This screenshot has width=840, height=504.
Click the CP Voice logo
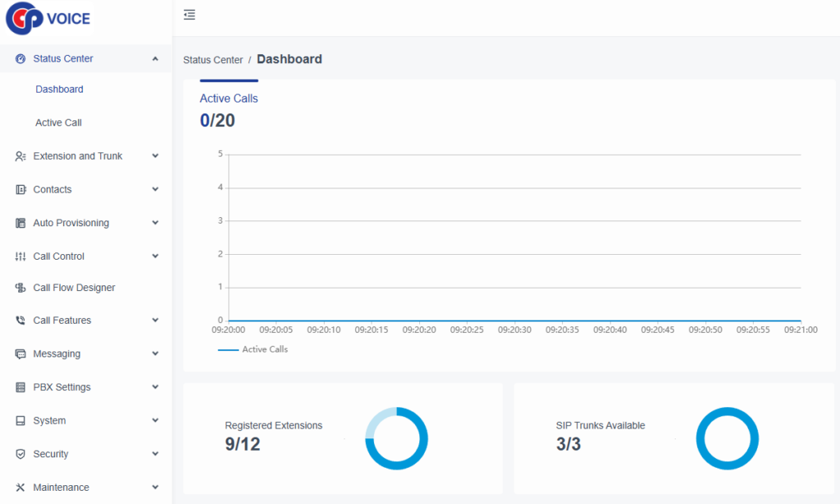pyautogui.click(x=48, y=18)
